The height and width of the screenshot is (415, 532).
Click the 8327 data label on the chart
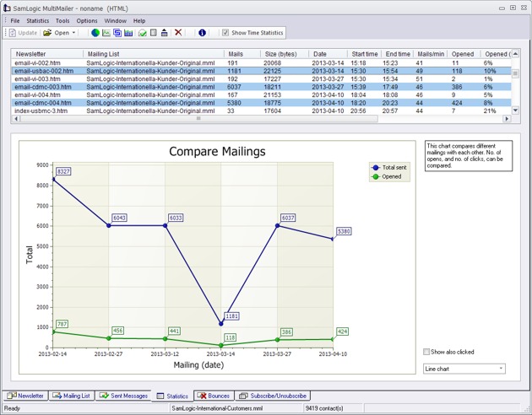[x=63, y=171]
